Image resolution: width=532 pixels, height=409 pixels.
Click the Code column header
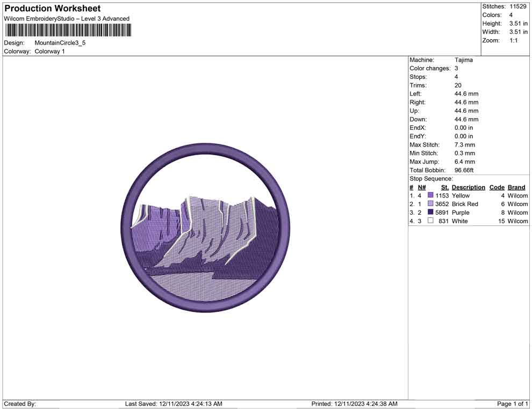coord(497,187)
